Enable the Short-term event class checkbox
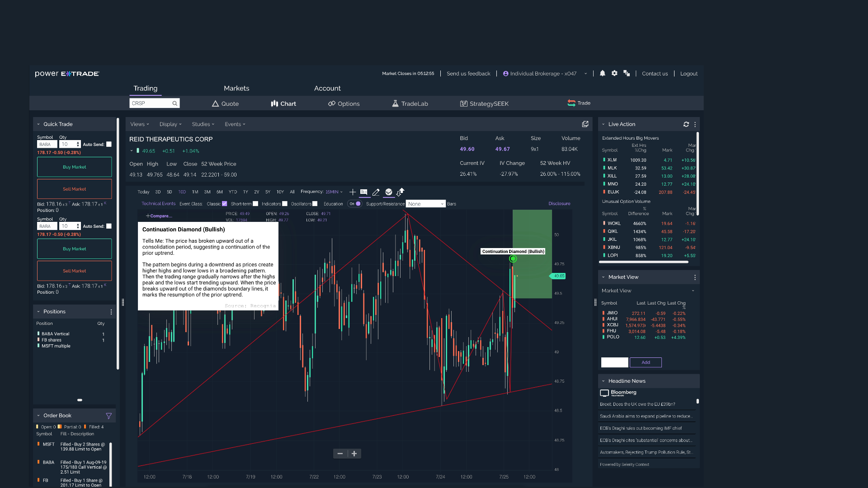 [x=256, y=203]
